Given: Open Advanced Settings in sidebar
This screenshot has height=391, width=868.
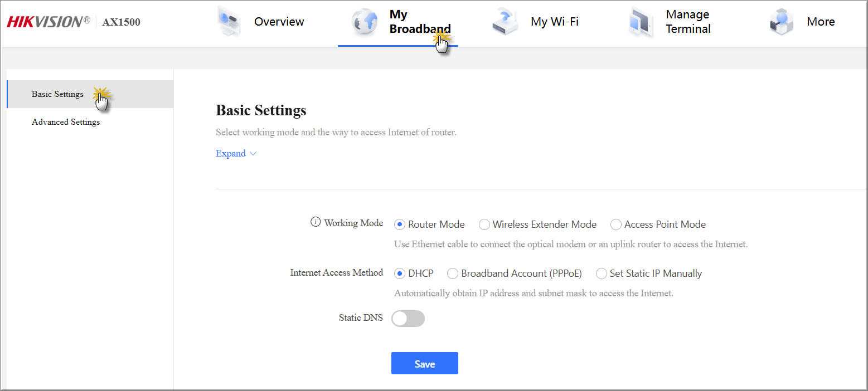Looking at the screenshot, I should 66,122.
